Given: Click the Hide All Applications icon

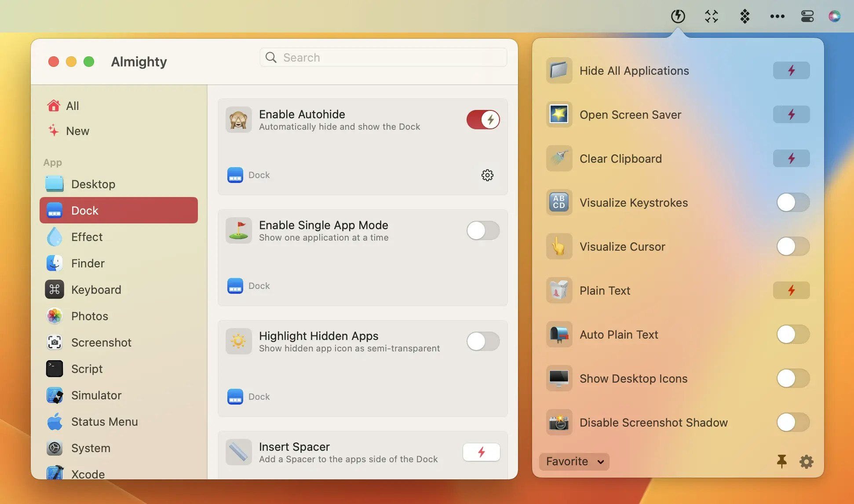Looking at the screenshot, I should point(559,70).
